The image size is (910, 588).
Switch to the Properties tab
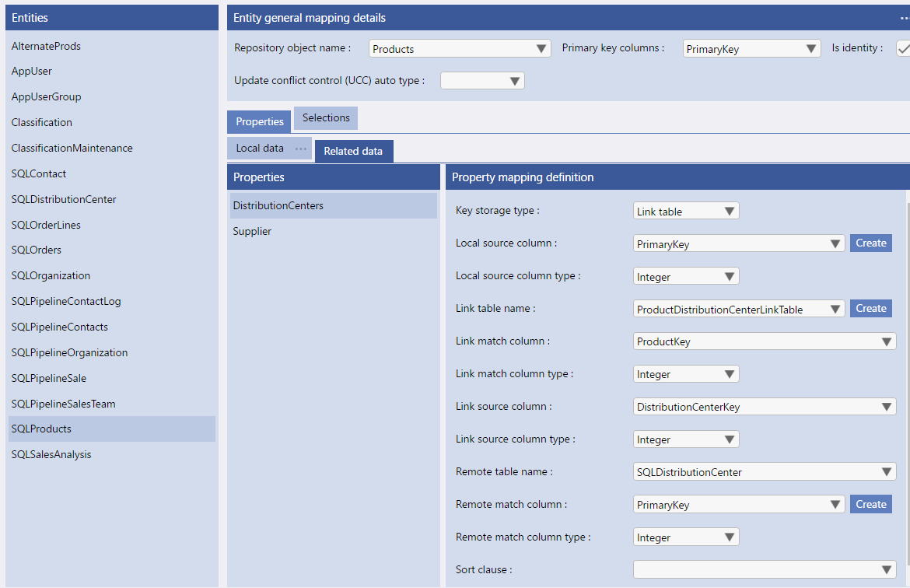coord(259,121)
